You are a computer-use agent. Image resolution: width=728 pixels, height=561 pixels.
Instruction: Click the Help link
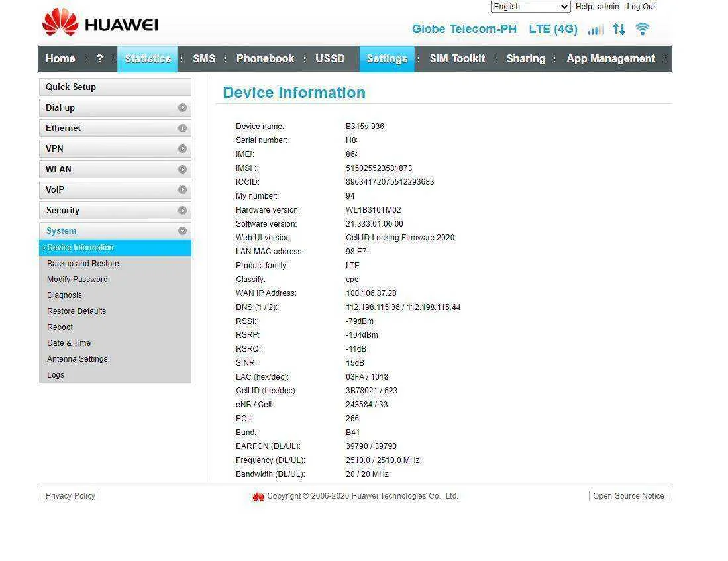[x=584, y=7]
